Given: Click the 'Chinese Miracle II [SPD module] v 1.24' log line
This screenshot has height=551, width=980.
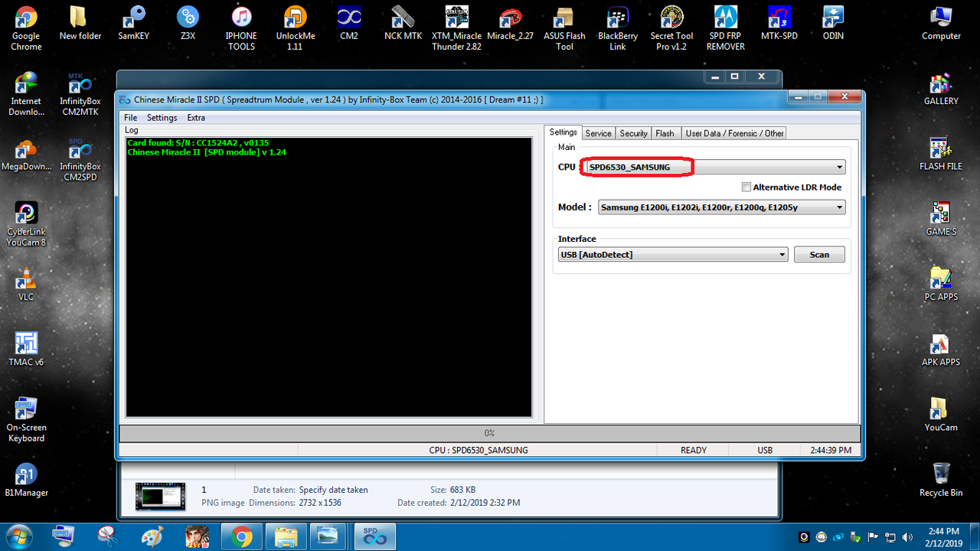Looking at the screenshot, I should pyautogui.click(x=207, y=152).
